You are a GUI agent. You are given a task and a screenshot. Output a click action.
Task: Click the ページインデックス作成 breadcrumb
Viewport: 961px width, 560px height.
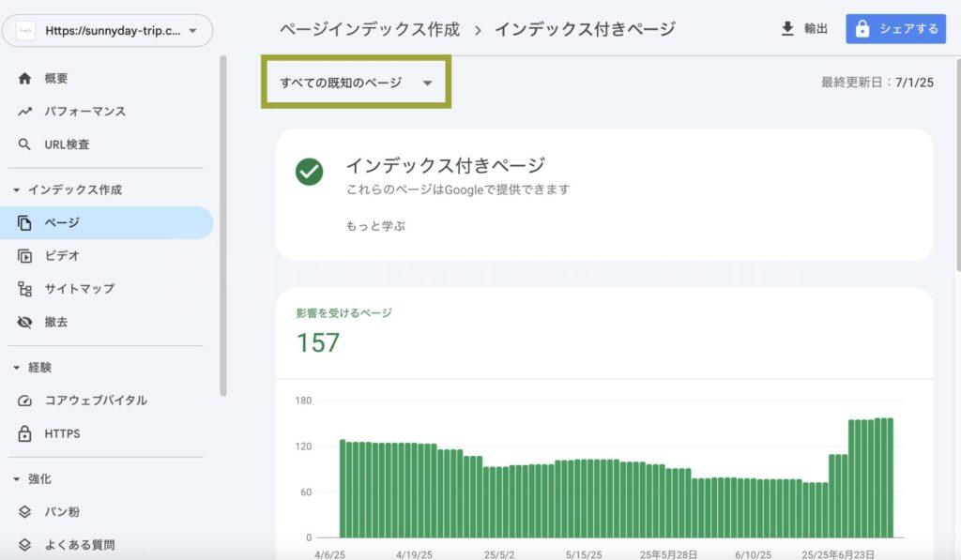click(x=370, y=29)
